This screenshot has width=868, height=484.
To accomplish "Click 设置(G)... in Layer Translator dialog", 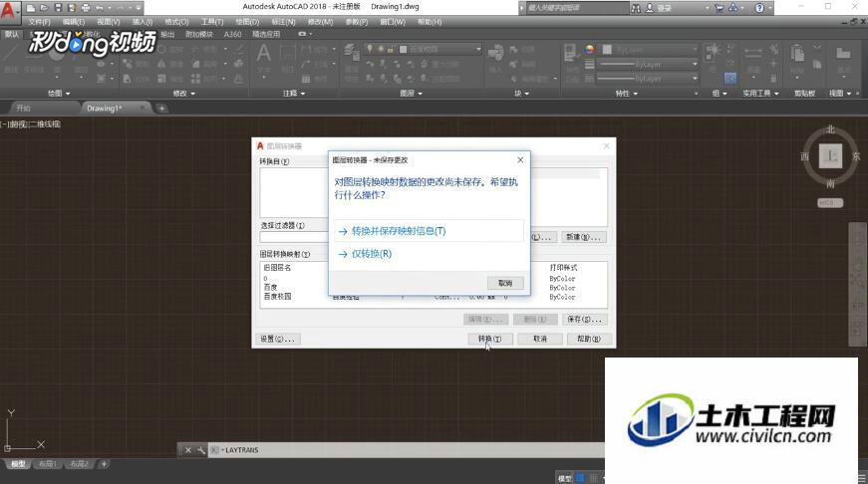I will [x=278, y=339].
